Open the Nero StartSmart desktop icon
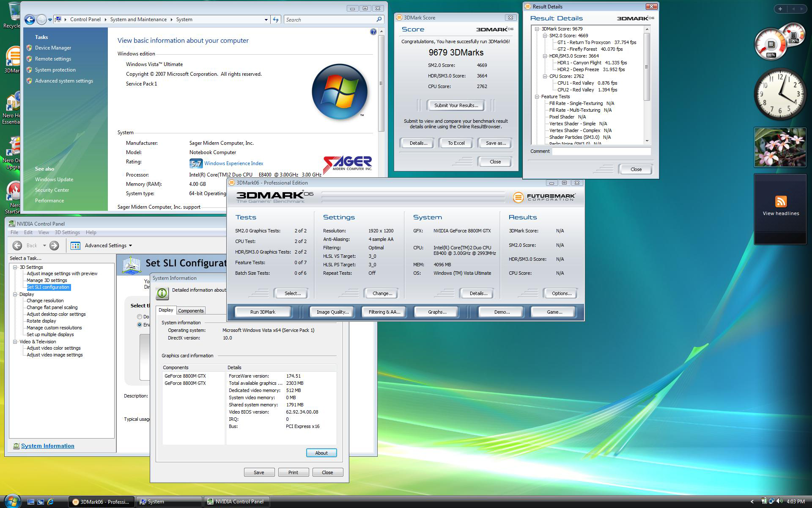Screen dimensions: 812x508 click(13, 197)
